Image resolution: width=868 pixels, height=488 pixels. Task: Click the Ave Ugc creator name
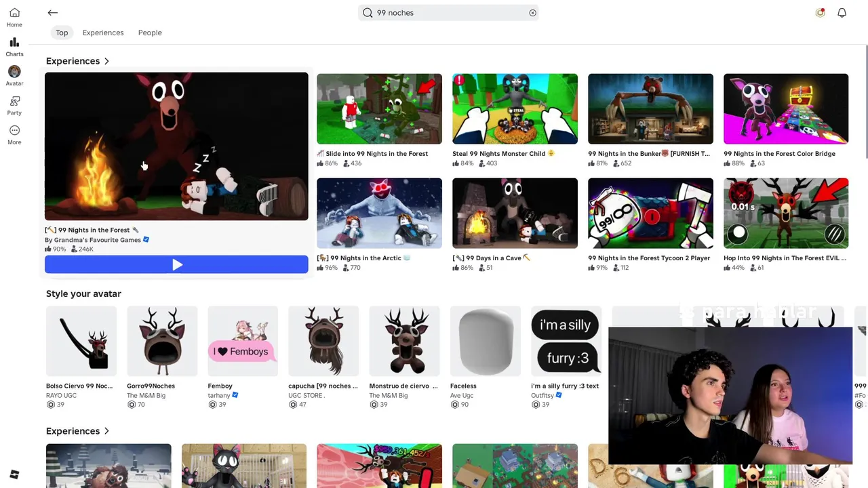click(461, 395)
